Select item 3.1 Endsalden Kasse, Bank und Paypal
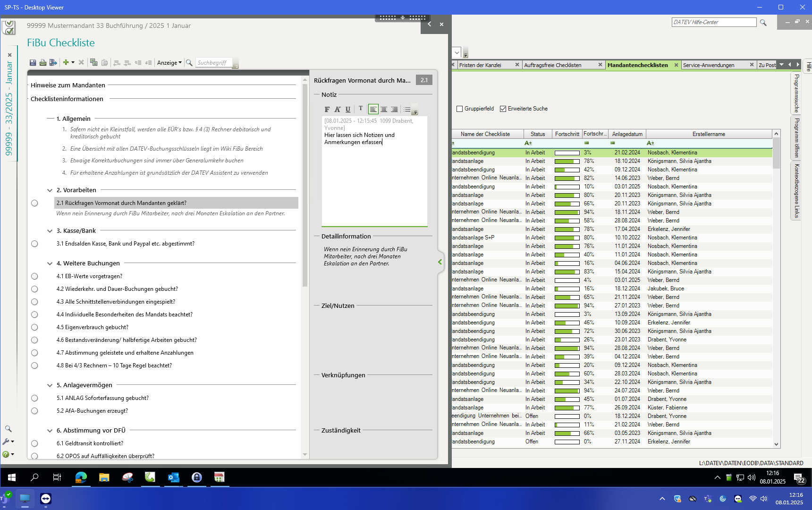 pyautogui.click(x=126, y=244)
